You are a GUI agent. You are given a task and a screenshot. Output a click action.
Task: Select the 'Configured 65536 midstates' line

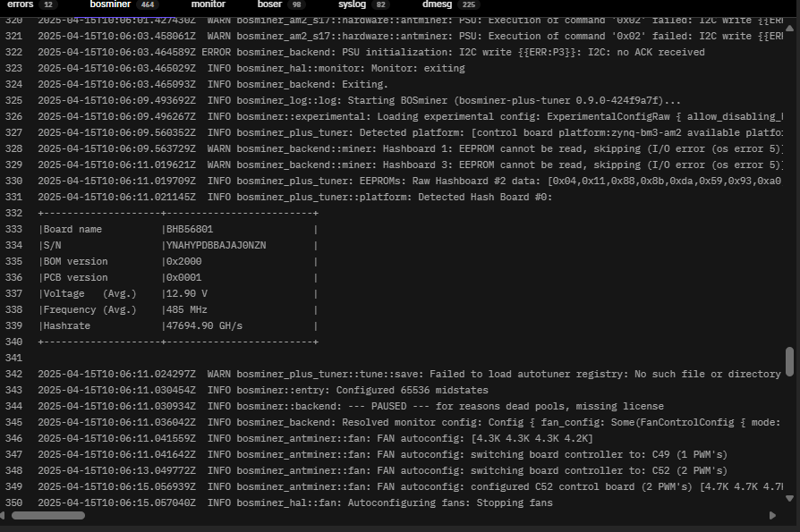click(x=263, y=391)
